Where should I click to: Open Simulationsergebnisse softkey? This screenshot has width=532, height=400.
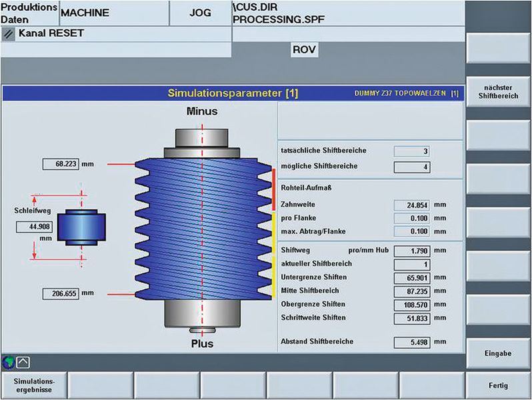[x=34, y=385]
